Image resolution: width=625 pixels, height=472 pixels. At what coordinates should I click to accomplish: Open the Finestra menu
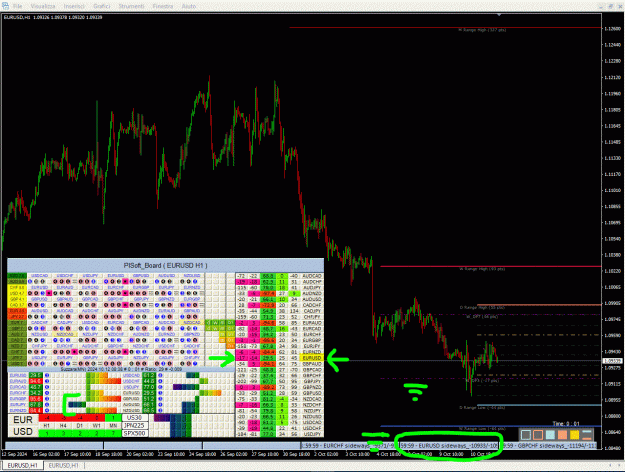point(163,6)
